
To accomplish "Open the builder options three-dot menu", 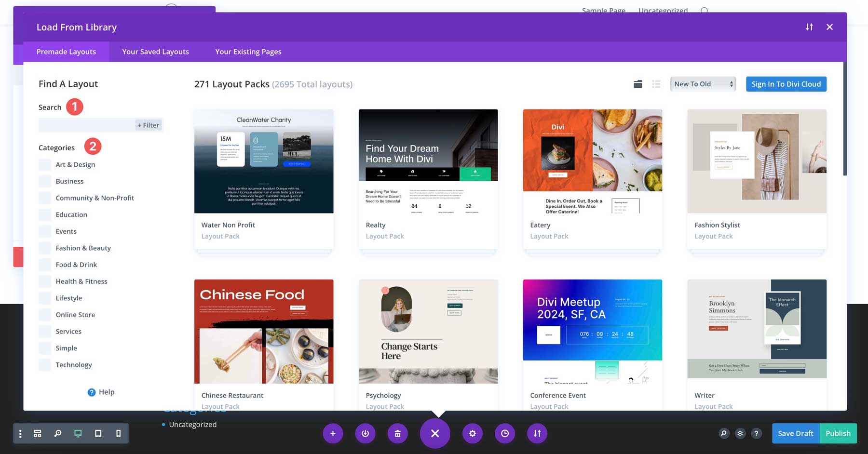I will [20, 433].
